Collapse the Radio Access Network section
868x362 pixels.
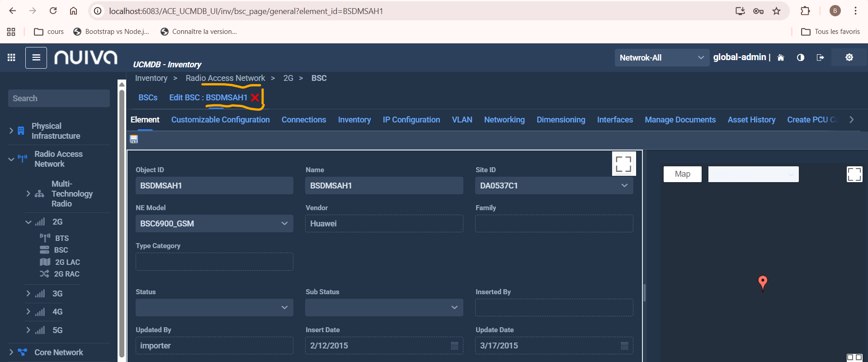tap(11, 159)
